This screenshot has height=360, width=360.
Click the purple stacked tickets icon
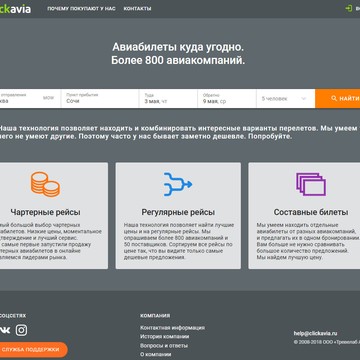pos(311,184)
